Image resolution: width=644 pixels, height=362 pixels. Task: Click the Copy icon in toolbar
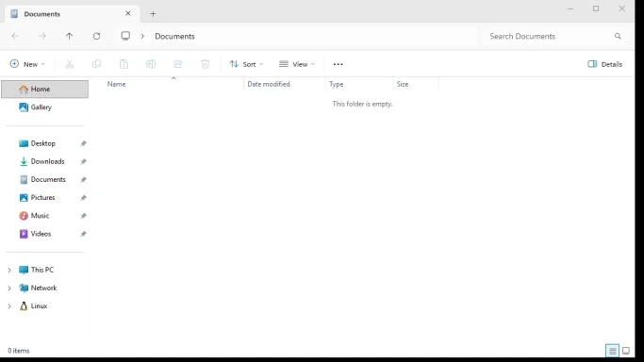[96, 64]
